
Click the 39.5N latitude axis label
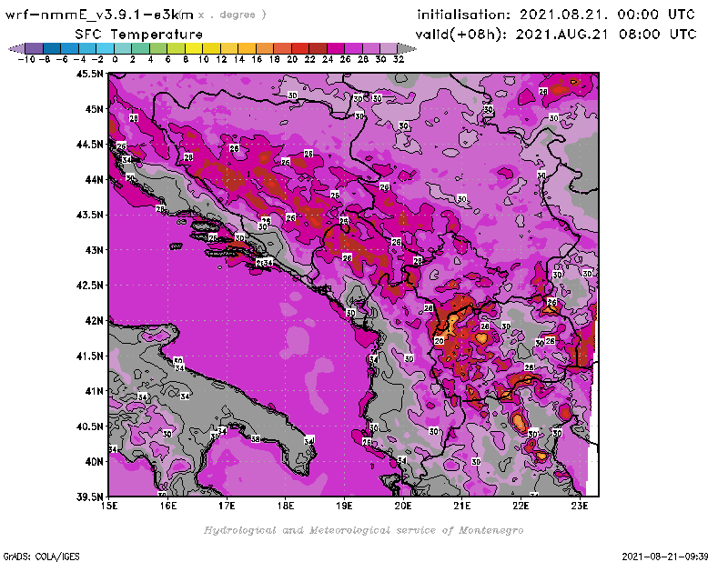[89, 497]
